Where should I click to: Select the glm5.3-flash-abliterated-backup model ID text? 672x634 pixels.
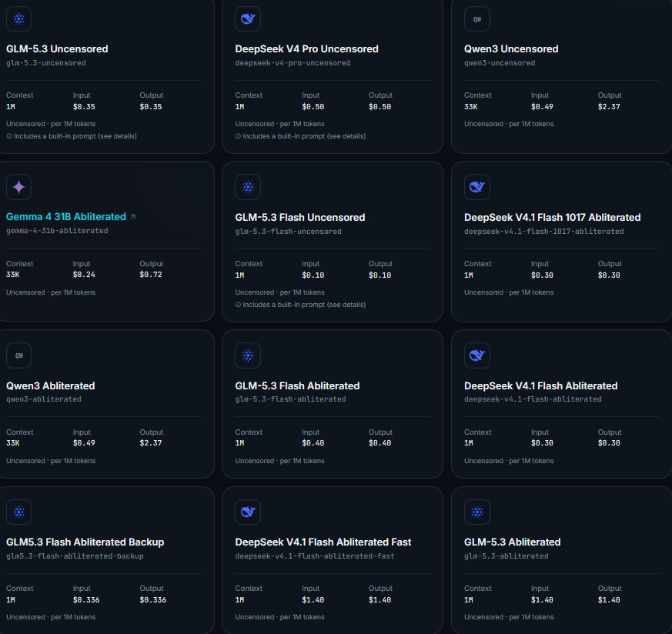coord(75,556)
